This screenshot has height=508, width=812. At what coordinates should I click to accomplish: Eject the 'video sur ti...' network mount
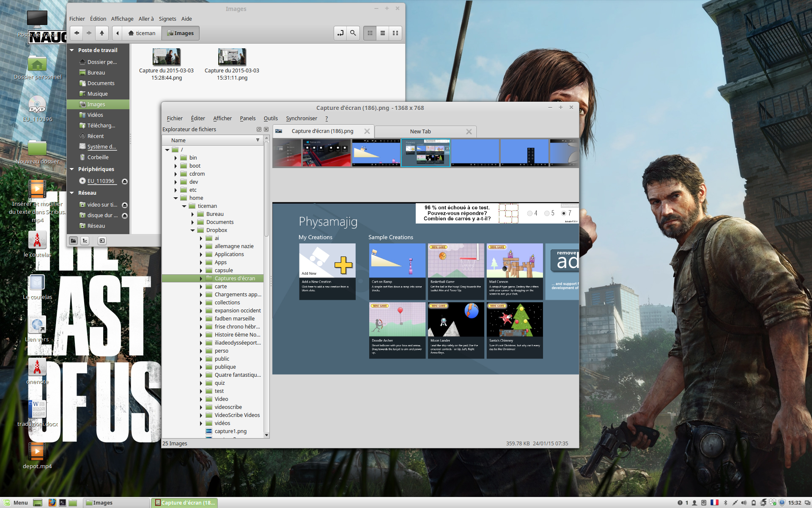pos(124,205)
